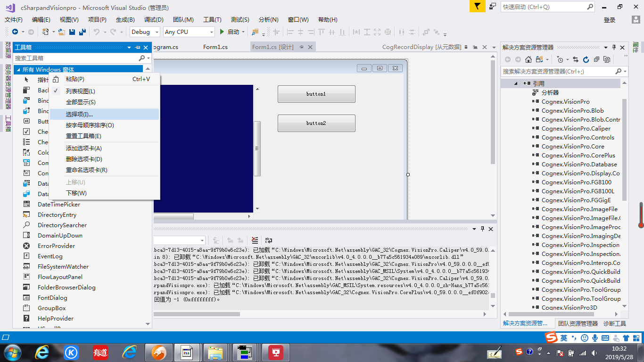Click button1 on the form designer
This screenshot has width=644, height=362.
coord(316,94)
